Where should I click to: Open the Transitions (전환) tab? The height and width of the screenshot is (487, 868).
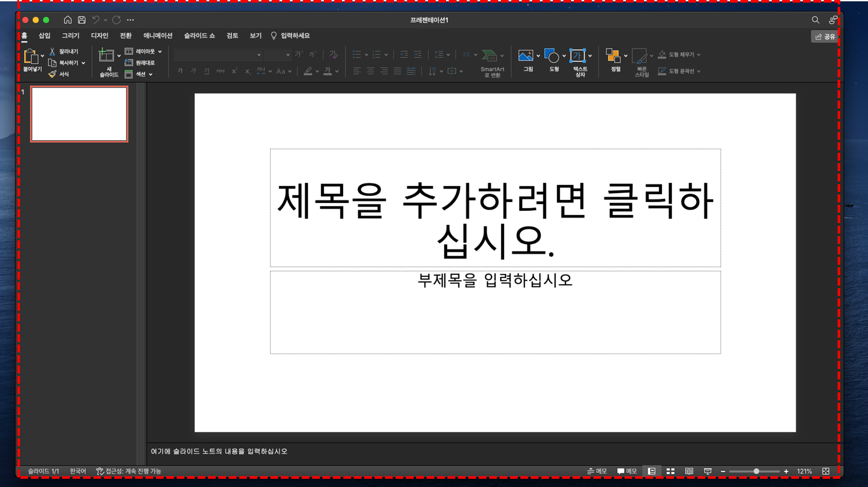pos(126,36)
